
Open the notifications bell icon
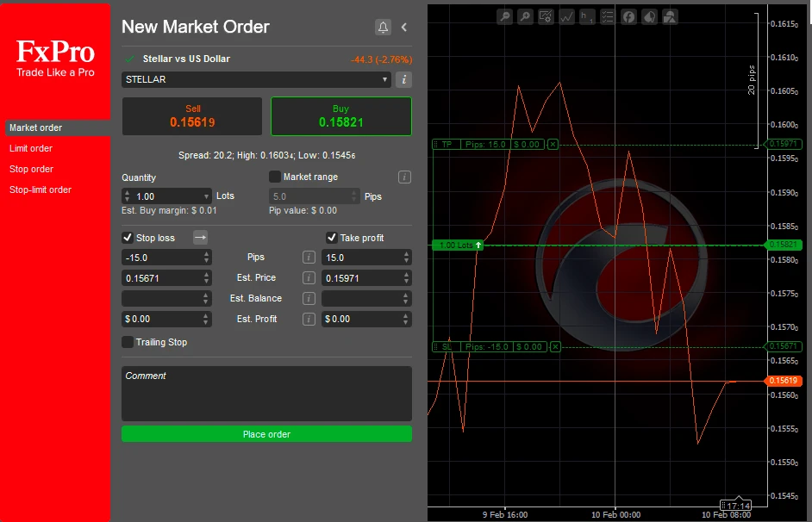383,27
